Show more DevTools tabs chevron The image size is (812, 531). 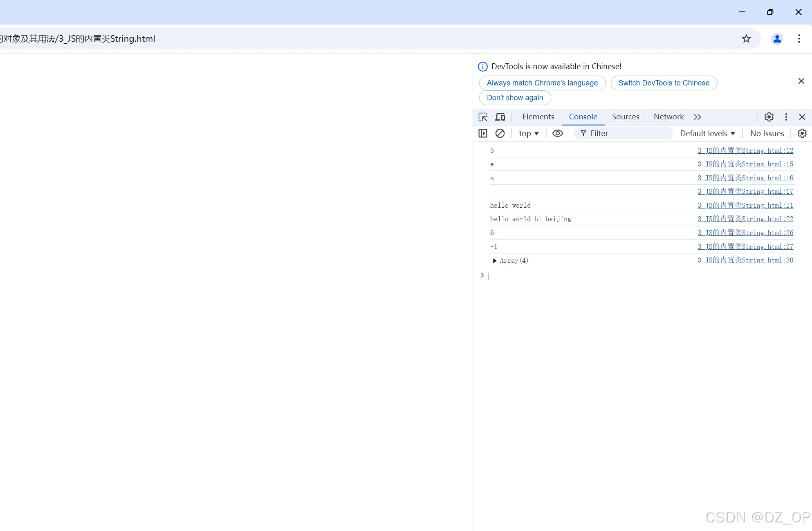[698, 117]
